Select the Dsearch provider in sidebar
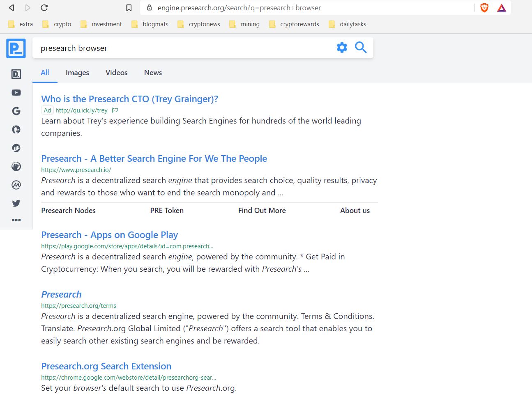532x401 pixels. click(16, 74)
